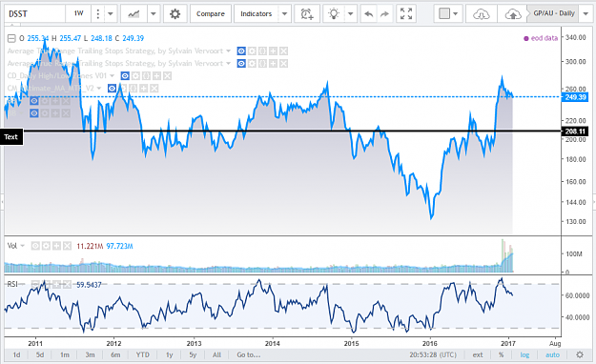Toggle visibility of the Vol indicator
The width and height of the screenshot is (596, 364).
coord(35,246)
